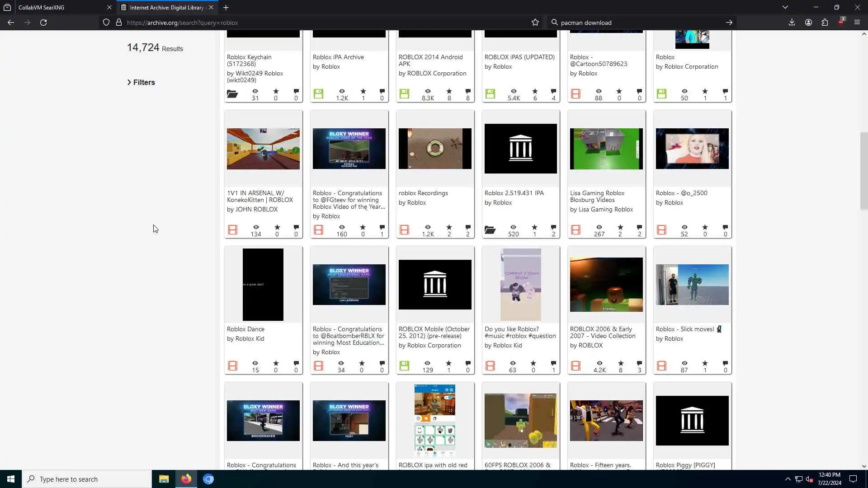Click software floppy icon on ROBLOX 2014 Android APK
Viewport: 868px width, 488px height.
coord(404,94)
